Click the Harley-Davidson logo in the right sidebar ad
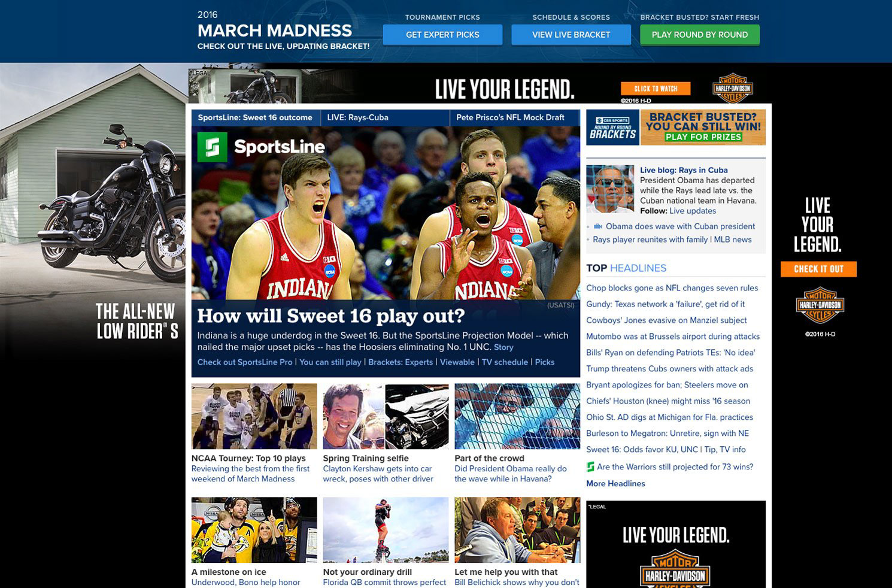The height and width of the screenshot is (588, 892). coord(820,305)
